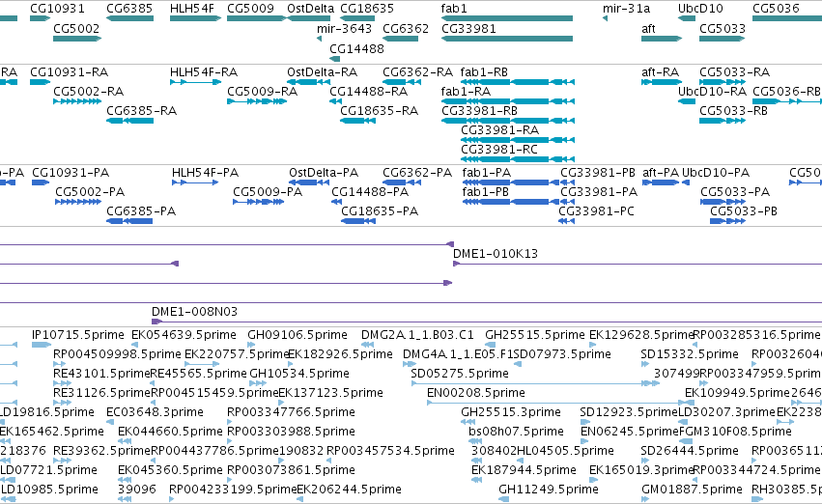Open the mir-3643 gene label

(x=345, y=28)
